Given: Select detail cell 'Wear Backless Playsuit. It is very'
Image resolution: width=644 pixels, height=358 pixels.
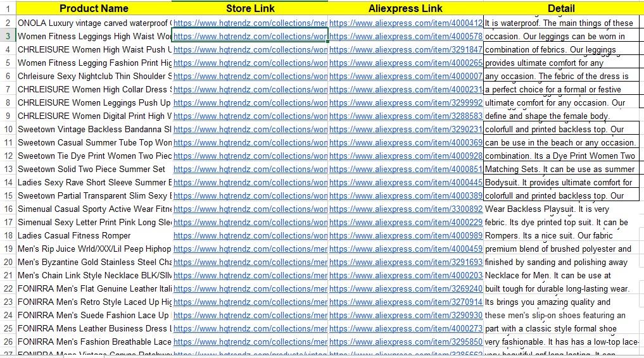Looking at the screenshot, I should click(x=561, y=209).
